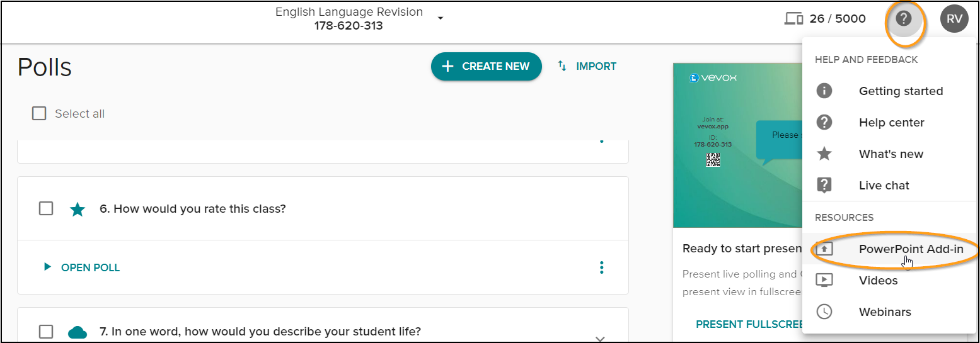This screenshot has width=980, height=343.
Task: Click the PowerPoint Add-in upload icon
Action: coord(824,249)
